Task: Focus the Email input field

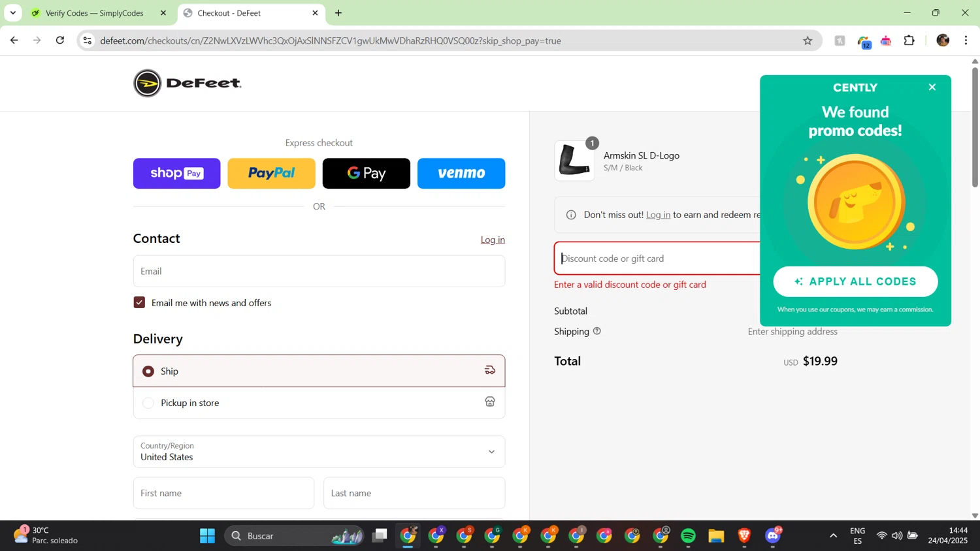Action: click(x=319, y=271)
